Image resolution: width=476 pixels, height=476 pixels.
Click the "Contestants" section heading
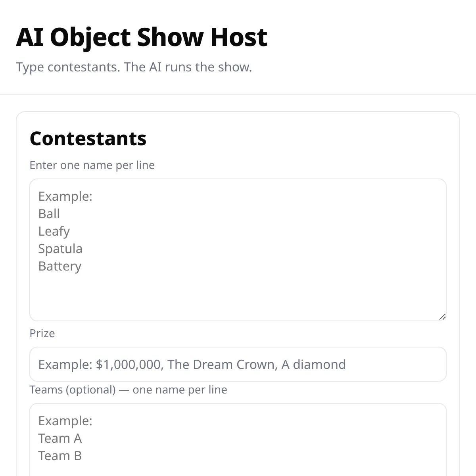[88, 138]
